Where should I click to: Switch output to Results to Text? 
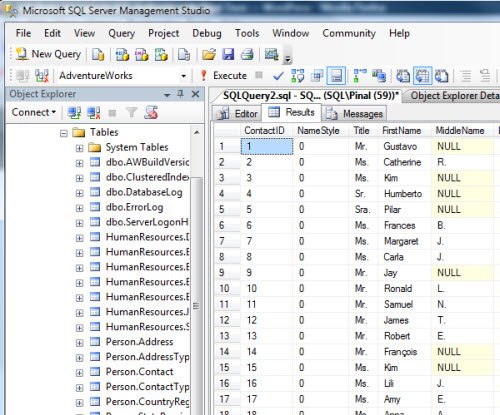click(403, 76)
